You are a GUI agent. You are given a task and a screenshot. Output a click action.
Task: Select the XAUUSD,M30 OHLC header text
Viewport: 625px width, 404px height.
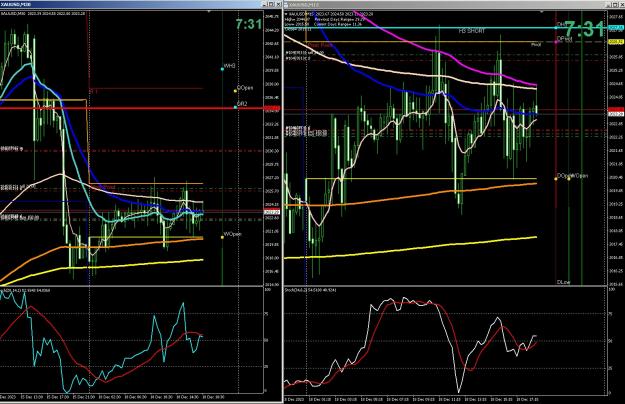coord(43,14)
